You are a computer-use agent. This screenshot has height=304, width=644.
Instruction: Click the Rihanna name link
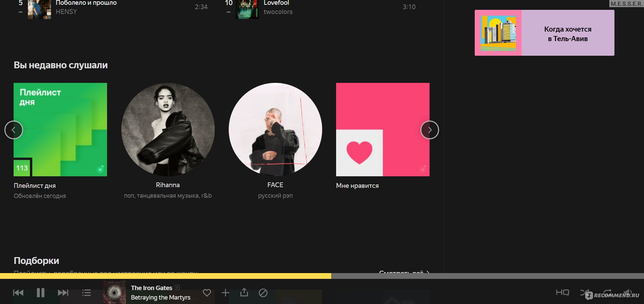pos(168,185)
